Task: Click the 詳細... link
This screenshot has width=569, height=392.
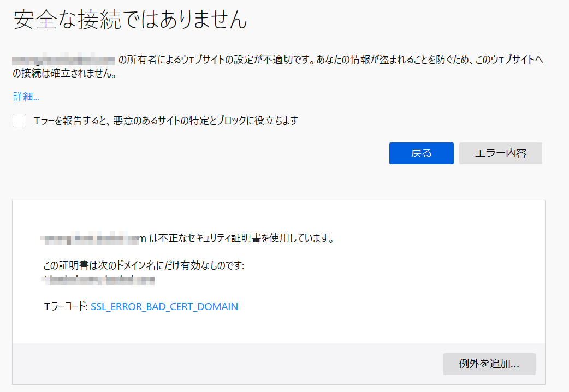Action: click(26, 97)
